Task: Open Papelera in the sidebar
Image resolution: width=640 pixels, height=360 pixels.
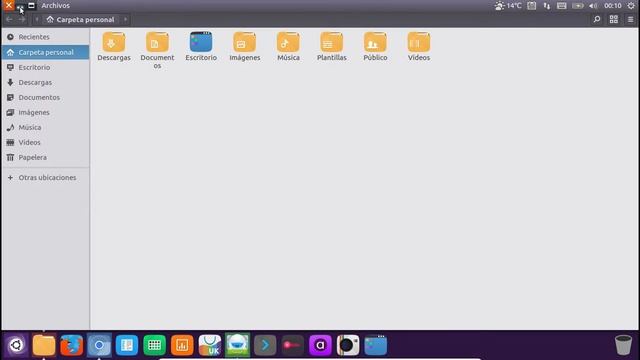Action: click(x=45, y=158)
